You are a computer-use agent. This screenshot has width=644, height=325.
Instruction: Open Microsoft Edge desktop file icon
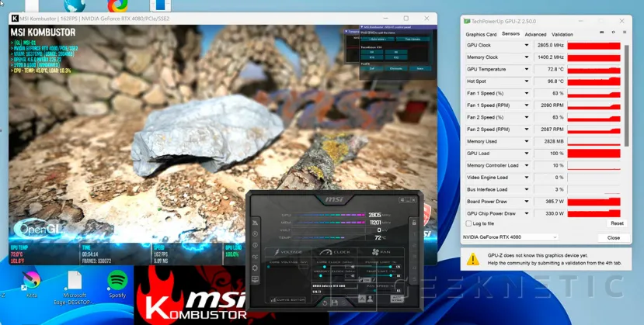click(75, 281)
